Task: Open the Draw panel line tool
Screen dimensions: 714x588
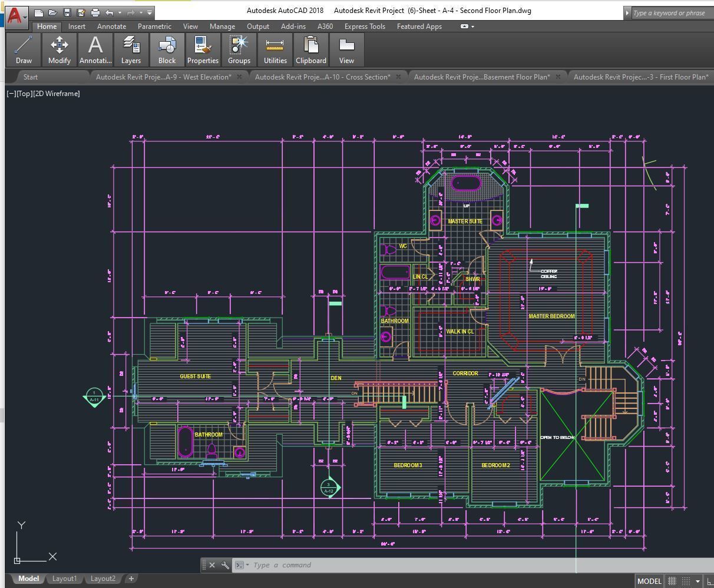Action: (24, 49)
